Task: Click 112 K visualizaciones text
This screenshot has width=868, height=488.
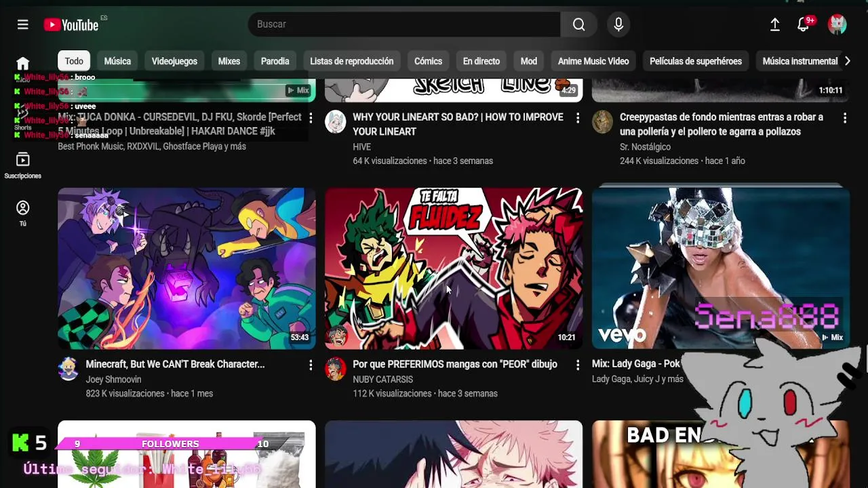Action: tap(392, 394)
